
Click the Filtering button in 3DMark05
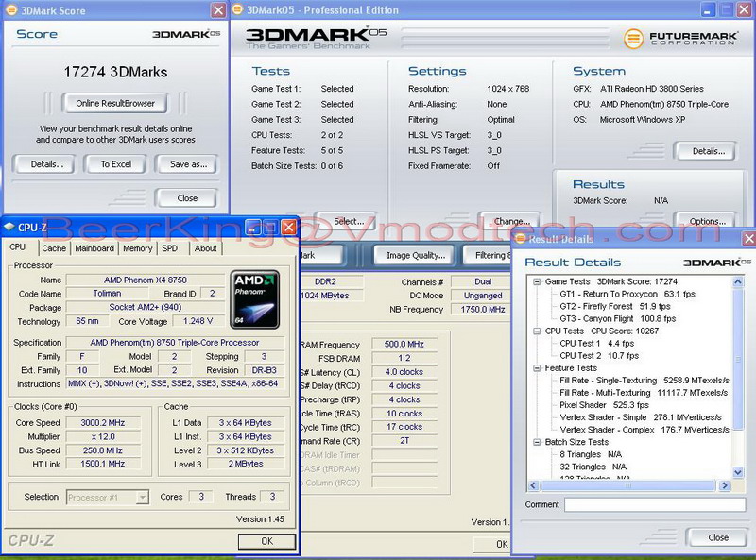[488, 255]
